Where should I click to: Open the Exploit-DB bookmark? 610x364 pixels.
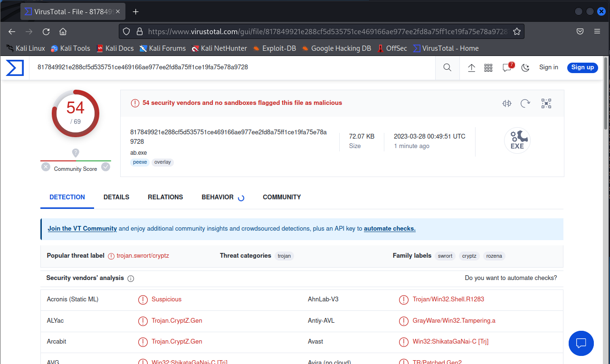274,48
